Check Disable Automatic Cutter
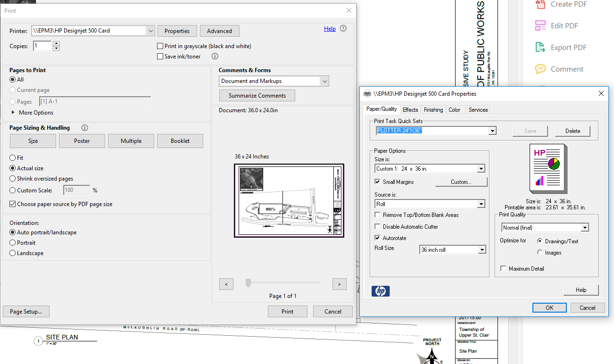614x364 pixels. 377,226
